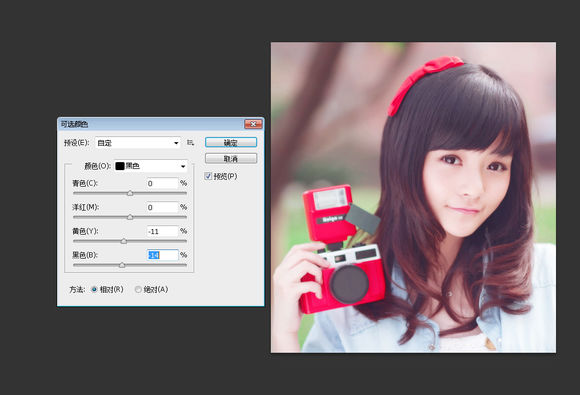Click the 黑色(B) slider handle
This screenshot has width=580, height=395.
pos(122,265)
